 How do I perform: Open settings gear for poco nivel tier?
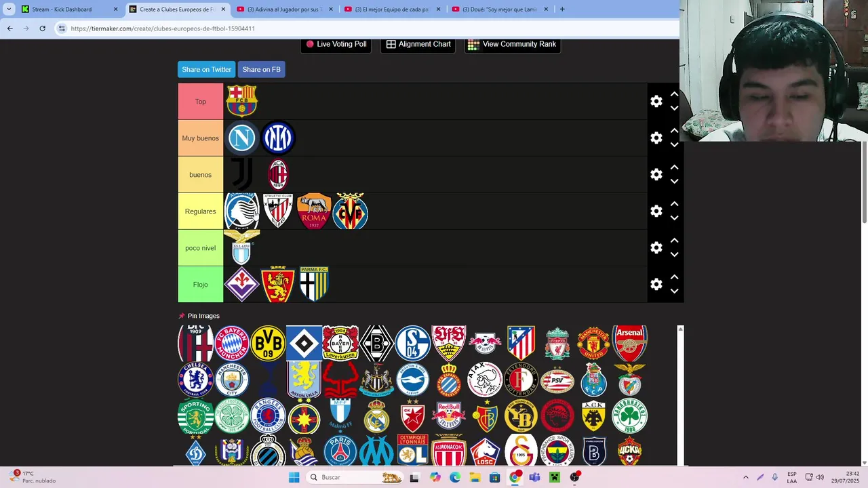click(x=656, y=247)
